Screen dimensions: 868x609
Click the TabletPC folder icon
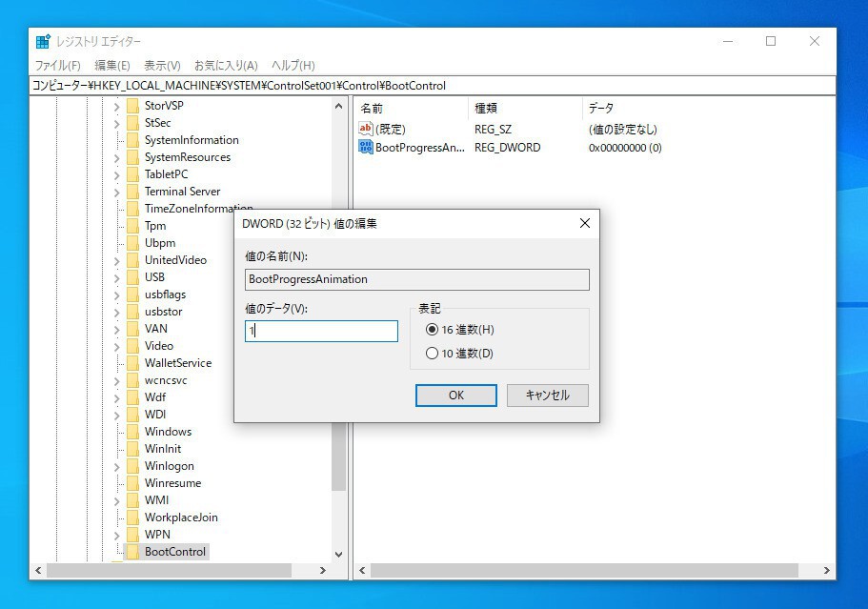click(x=132, y=174)
